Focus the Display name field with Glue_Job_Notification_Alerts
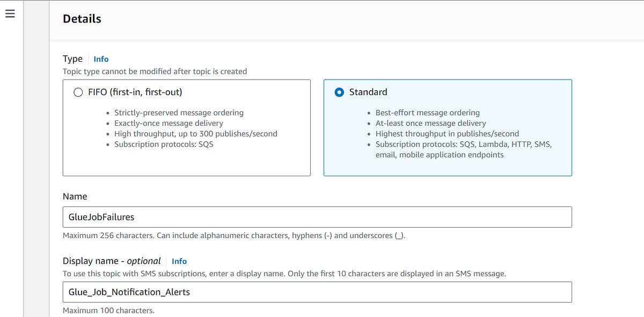644x317 pixels. coord(317,292)
